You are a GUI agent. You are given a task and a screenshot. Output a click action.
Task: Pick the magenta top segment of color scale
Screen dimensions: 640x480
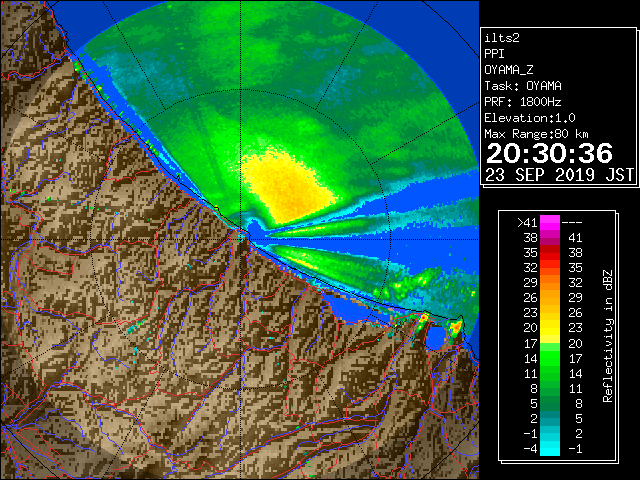550,223
